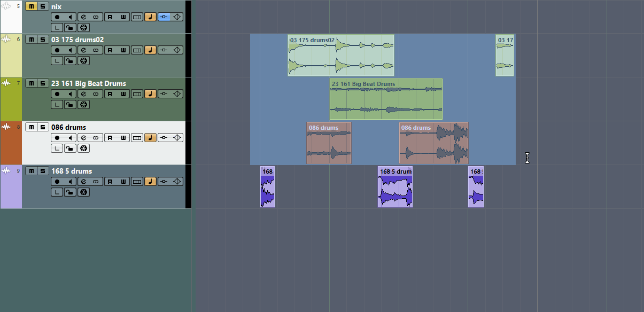This screenshot has height=312, width=644.
Task: Select the 168 5 drums track name
Action: 72,171
